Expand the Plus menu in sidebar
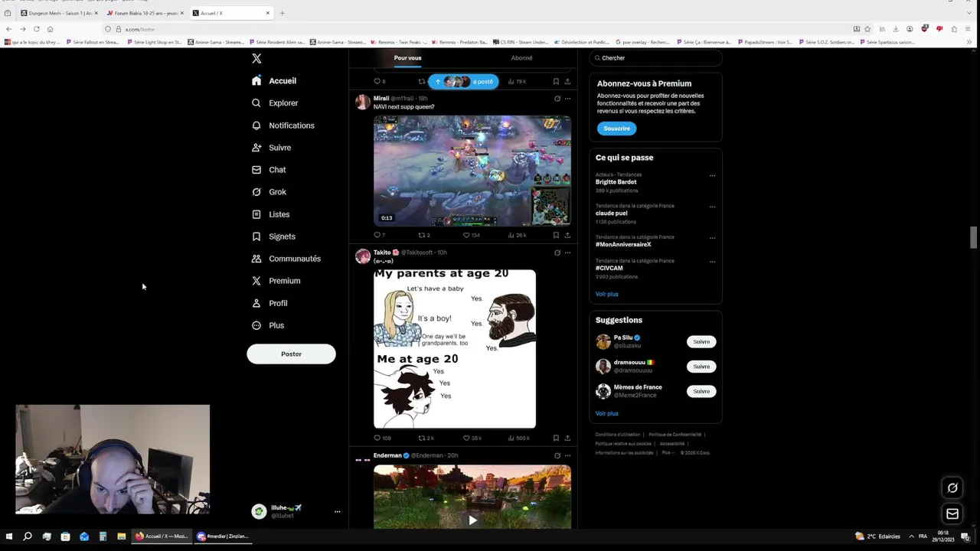Viewport: 980px width, 551px height. click(x=268, y=325)
